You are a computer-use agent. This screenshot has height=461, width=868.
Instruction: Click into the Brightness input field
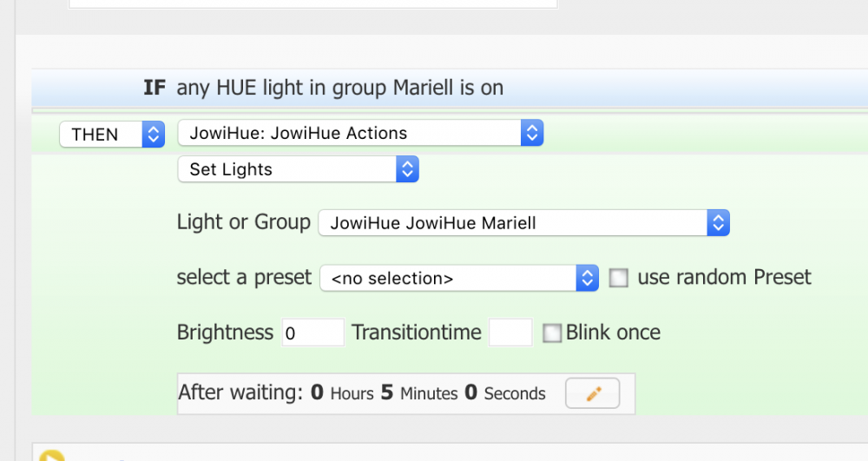pyautogui.click(x=312, y=333)
